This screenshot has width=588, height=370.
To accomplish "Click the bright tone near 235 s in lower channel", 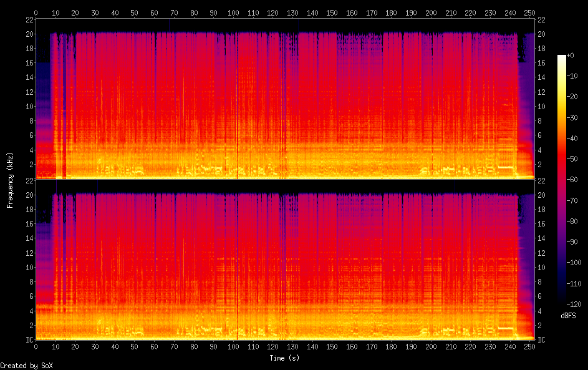I will [505, 328].
